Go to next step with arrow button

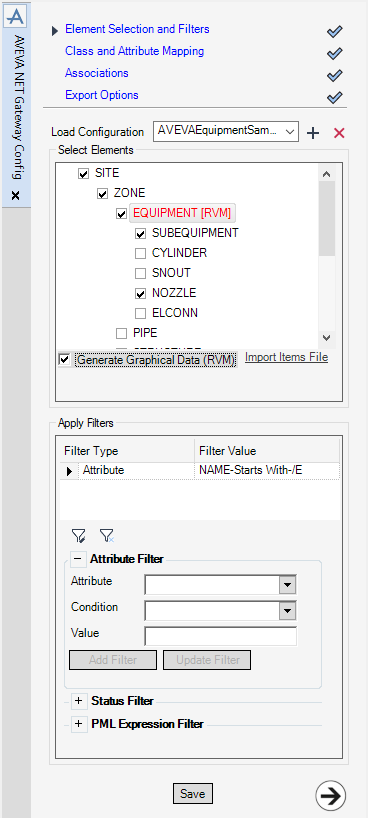click(331, 796)
